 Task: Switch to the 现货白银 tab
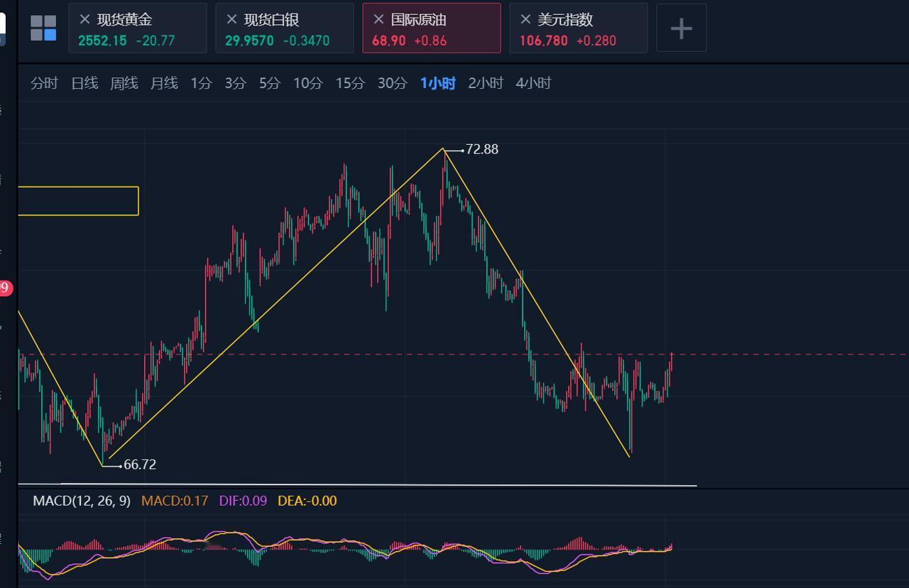tap(284, 28)
